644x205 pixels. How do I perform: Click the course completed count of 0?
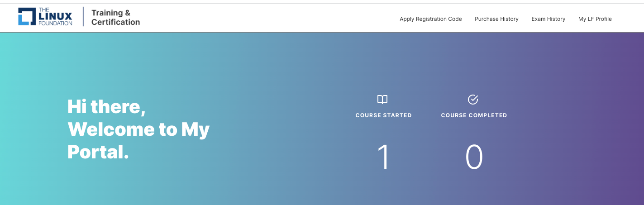[x=474, y=157]
